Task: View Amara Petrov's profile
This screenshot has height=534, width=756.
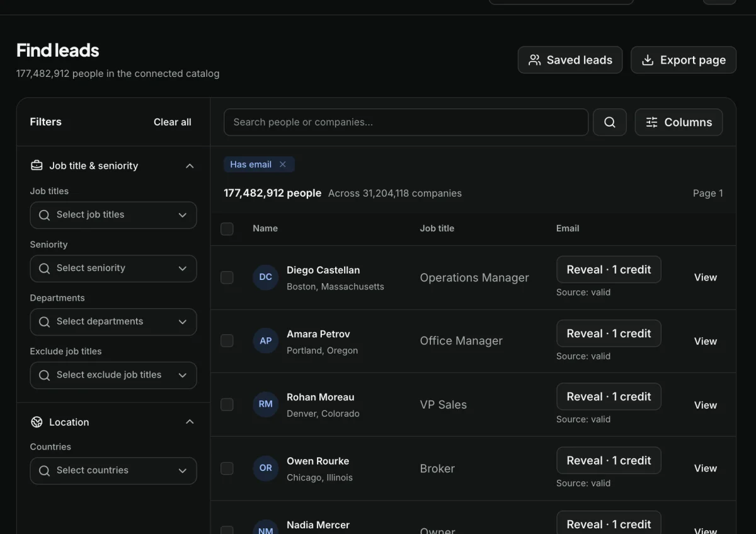Action: [706, 341]
